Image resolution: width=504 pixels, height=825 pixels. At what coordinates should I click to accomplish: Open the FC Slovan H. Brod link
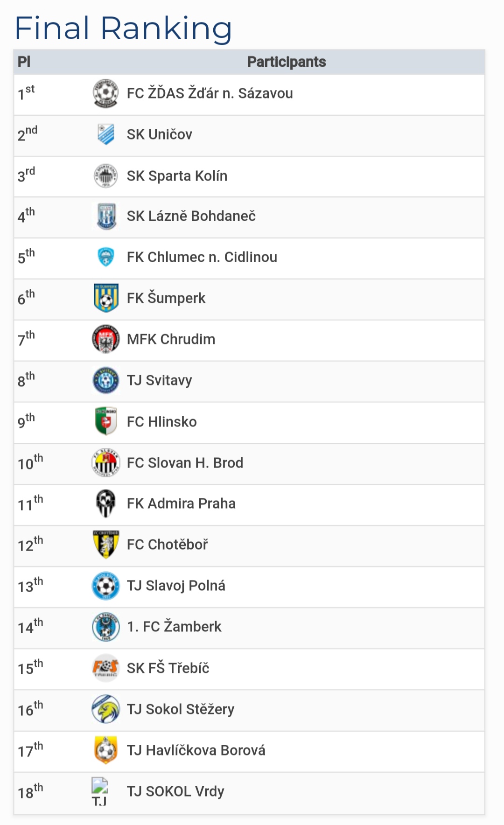(185, 462)
